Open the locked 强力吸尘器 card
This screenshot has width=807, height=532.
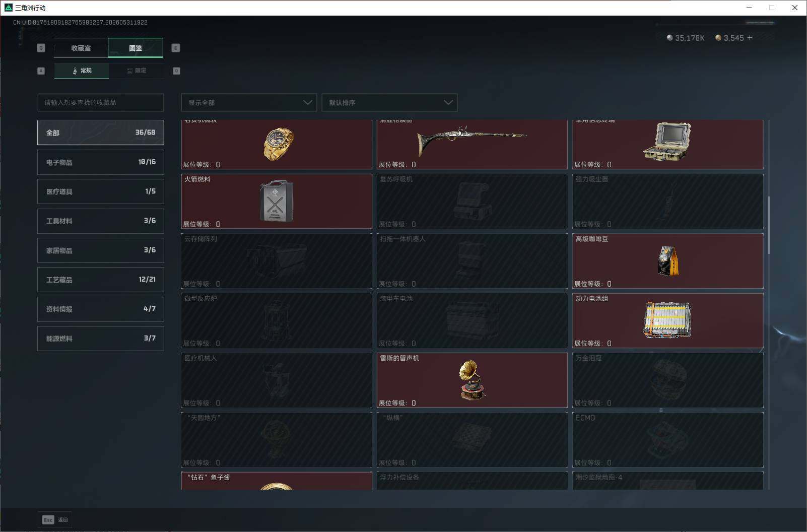(667, 202)
